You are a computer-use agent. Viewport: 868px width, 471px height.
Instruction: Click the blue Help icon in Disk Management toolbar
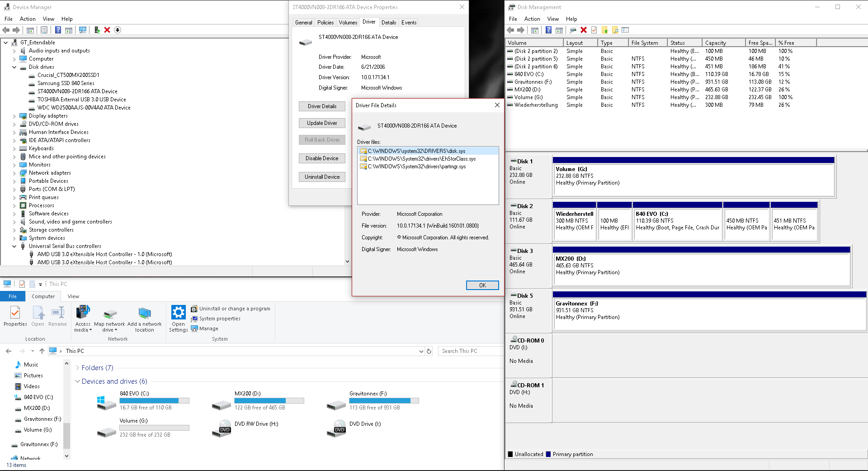pos(548,30)
